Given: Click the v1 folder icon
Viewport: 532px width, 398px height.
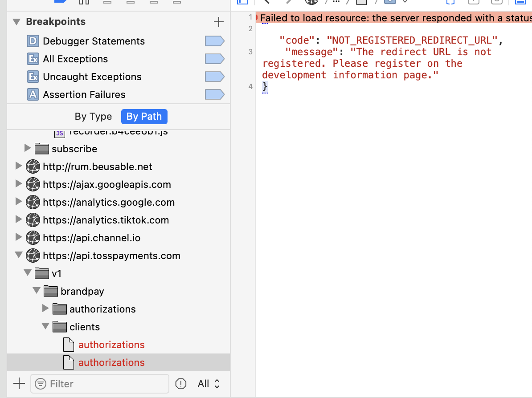Looking at the screenshot, I should (x=42, y=273).
